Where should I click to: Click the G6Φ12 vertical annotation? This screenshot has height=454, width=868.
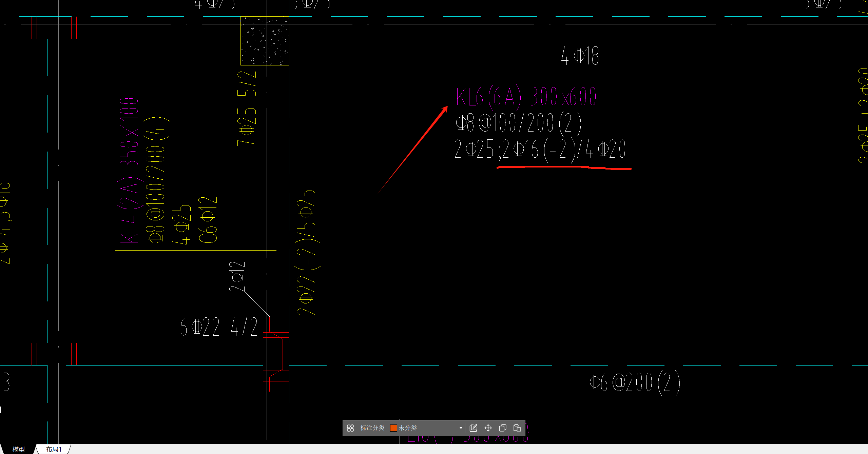[x=208, y=220]
